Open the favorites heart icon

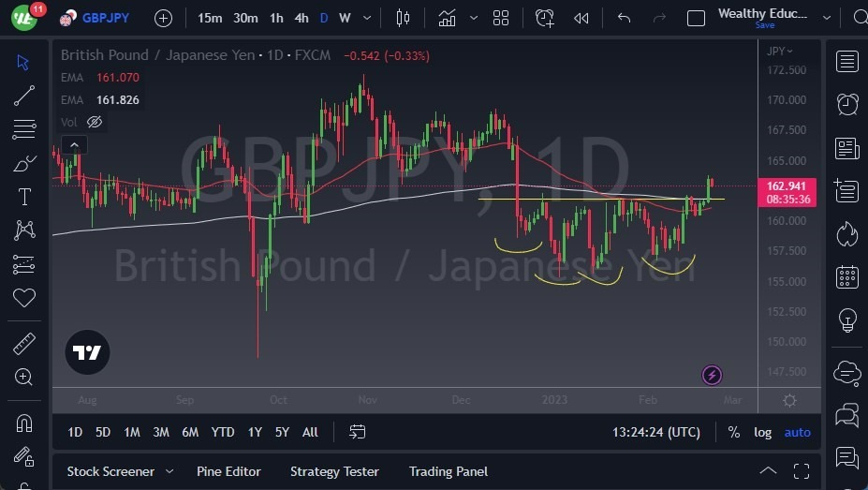23,298
